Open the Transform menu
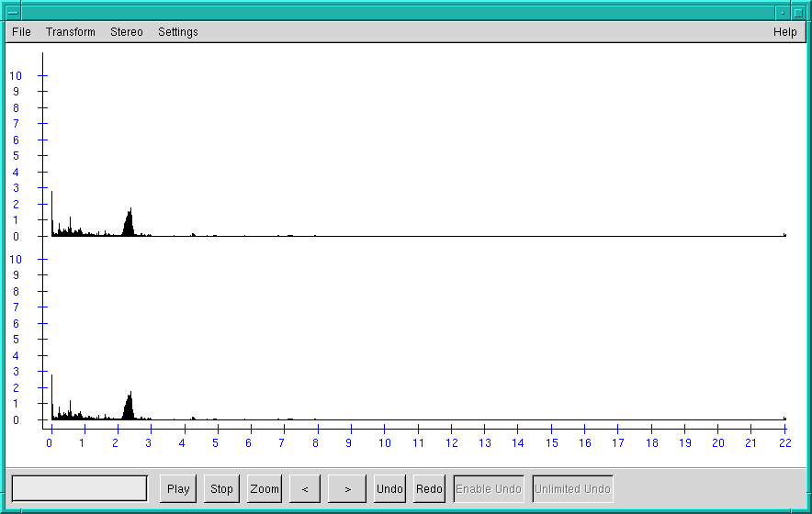812x514 pixels. point(71,32)
